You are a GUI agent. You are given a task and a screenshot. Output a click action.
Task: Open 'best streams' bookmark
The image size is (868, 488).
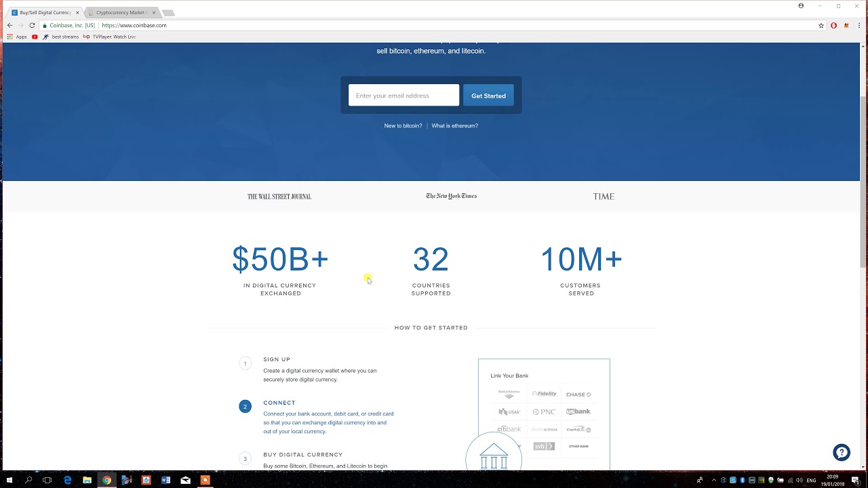[x=61, y=37]
